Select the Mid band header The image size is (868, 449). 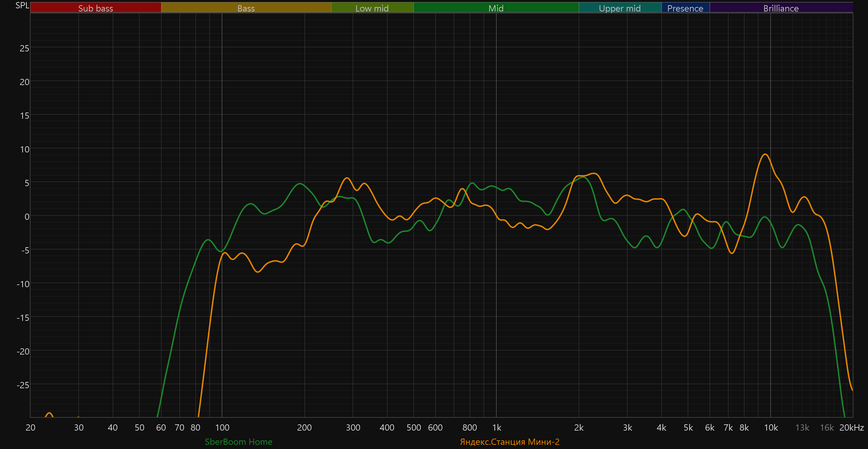pos(496,8)
